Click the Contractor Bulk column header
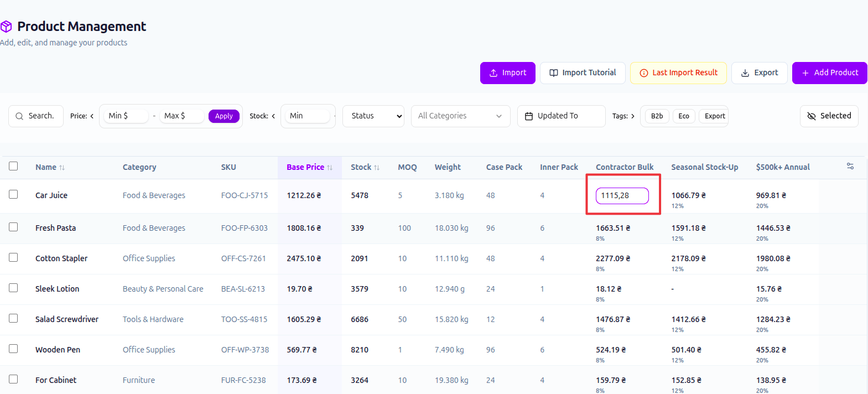The width and height of the screenshot is (868, 394). (625, 167)
